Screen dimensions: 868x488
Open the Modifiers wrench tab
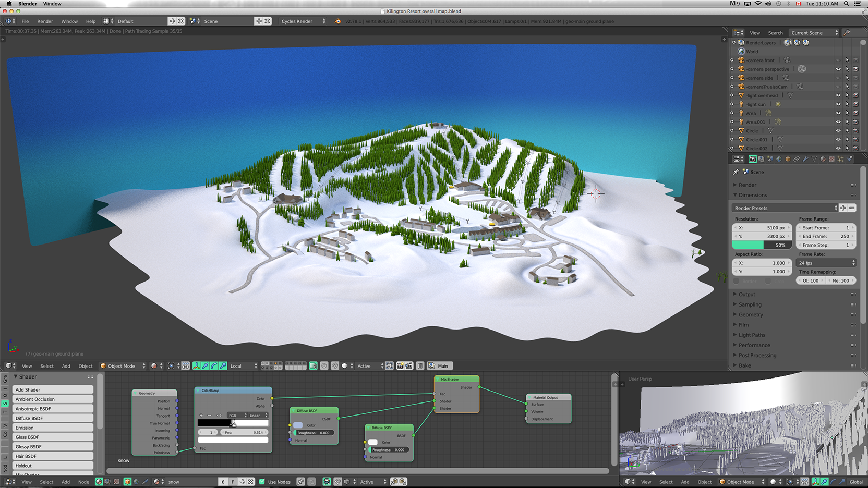(x=805, y=159)
